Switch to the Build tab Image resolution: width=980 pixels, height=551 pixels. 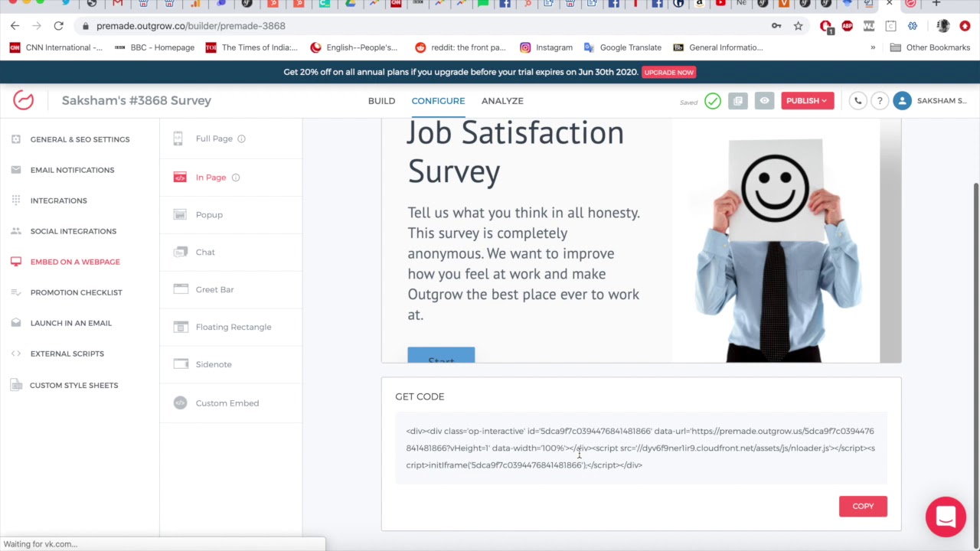(x=381, y=101)
